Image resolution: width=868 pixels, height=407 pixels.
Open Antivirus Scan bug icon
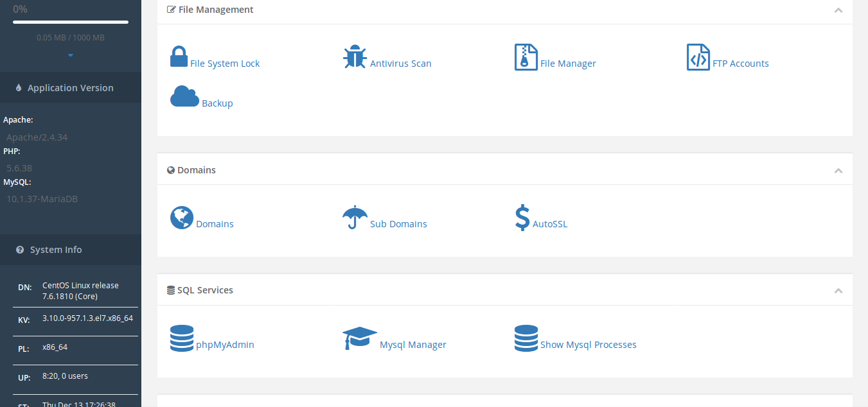pos(355,57)
